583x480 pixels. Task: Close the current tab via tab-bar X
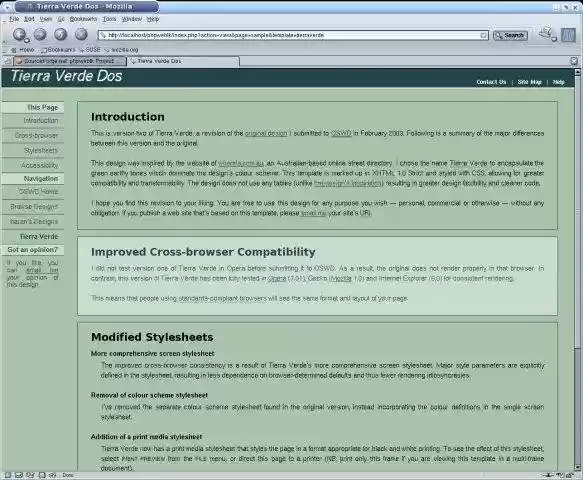pyautogui.click(x=574, y=61)
